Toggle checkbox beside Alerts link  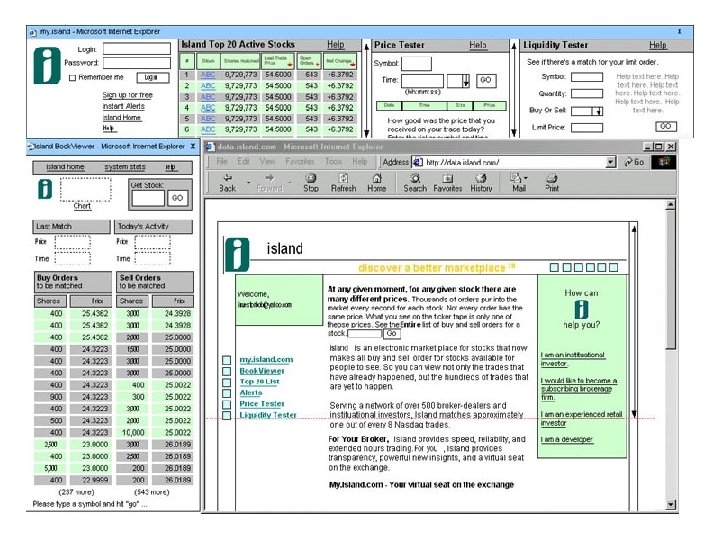click(226, 393)
